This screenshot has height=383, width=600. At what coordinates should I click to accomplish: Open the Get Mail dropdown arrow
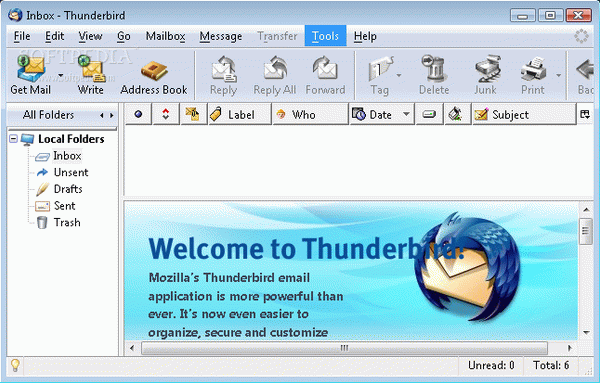coord(60,75)
